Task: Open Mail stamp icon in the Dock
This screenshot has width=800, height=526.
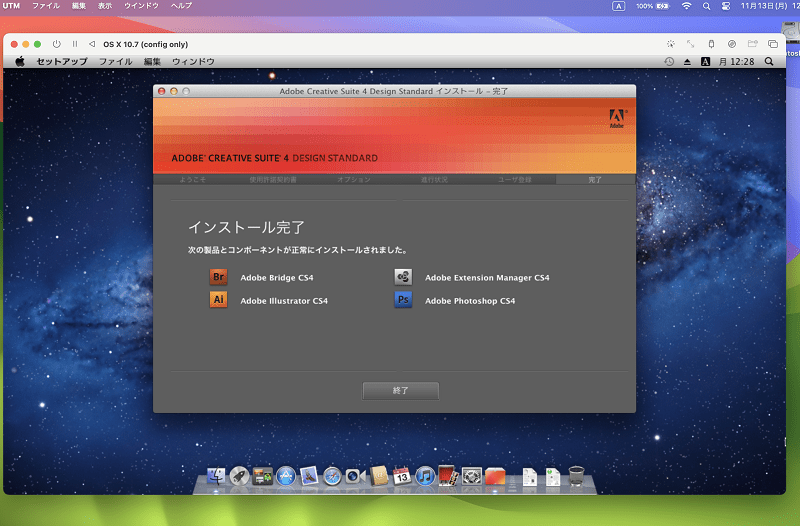Action: (x=309, y=476)
